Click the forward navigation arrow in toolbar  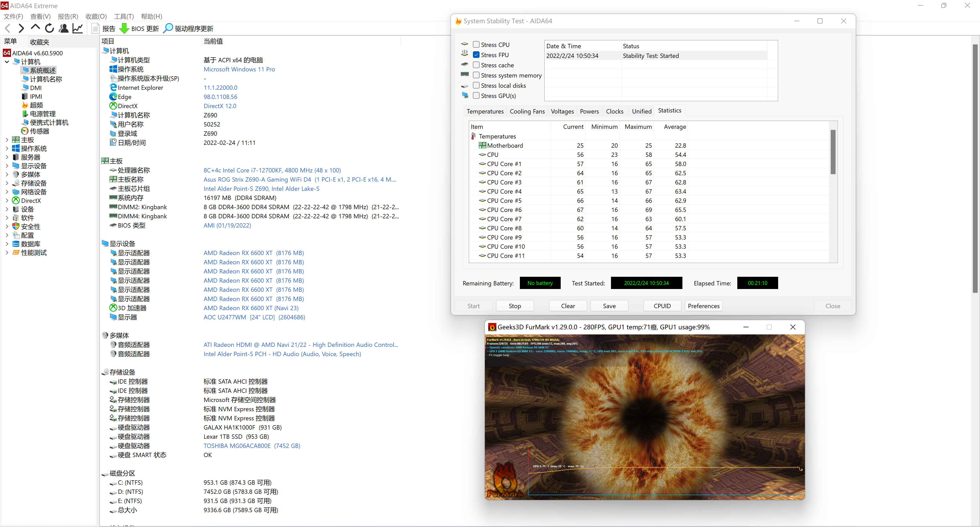coord(21,28)
